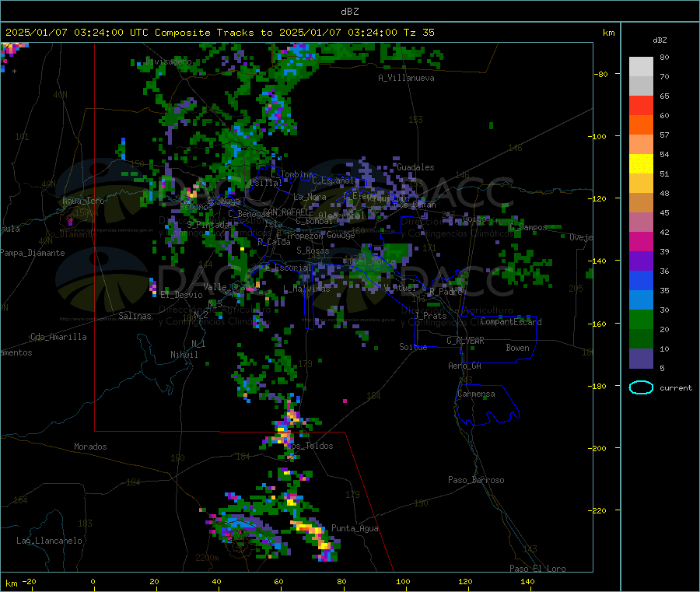
Task: Click the 'Paso_Barroso' place label
Action: coord(476,481)
